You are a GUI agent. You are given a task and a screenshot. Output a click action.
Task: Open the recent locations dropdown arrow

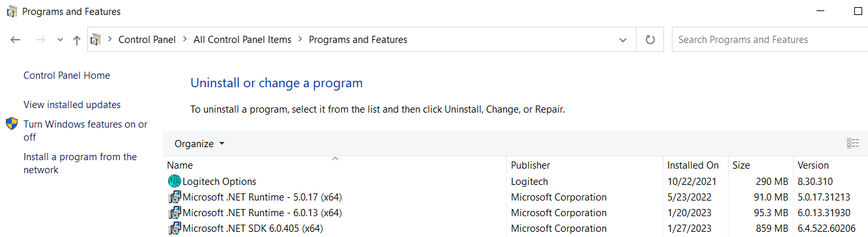[60, 40]
